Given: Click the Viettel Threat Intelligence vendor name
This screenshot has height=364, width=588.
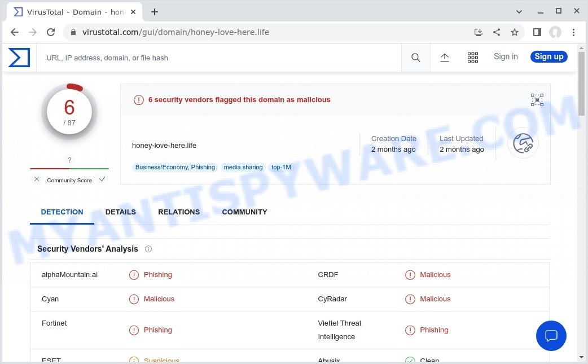Looking at the screenshot, I should (339, 330).
